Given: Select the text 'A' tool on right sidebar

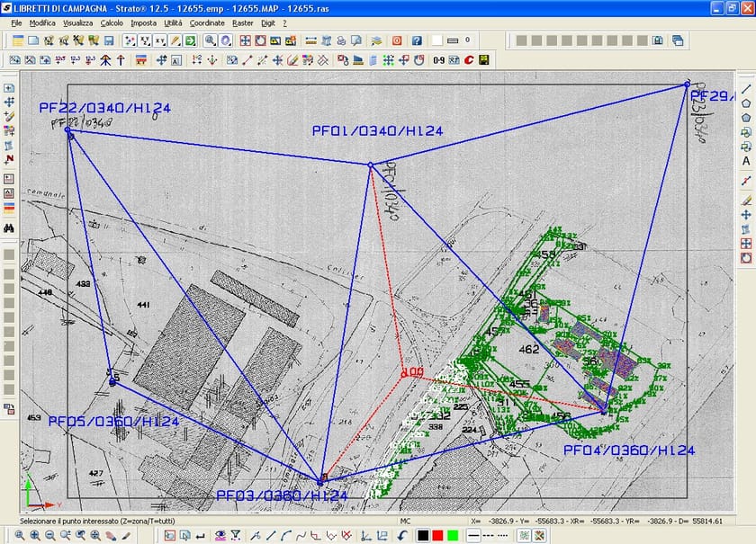Looking at the screenshot, I should pos(745,162).
